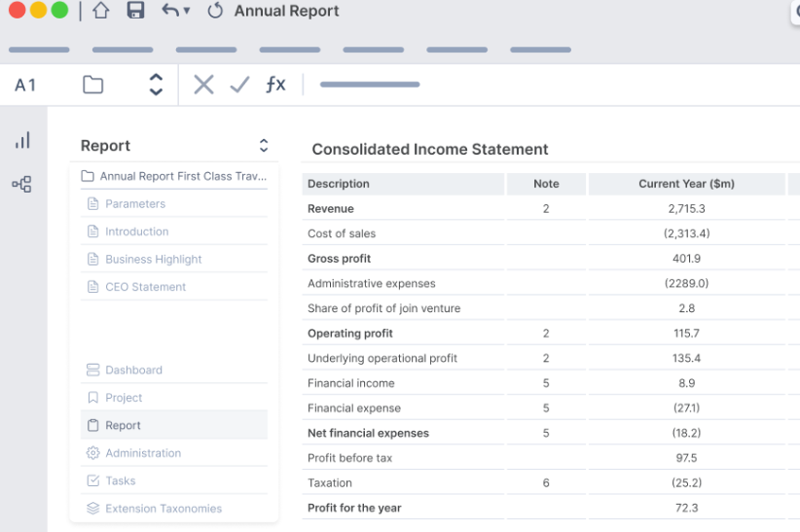The height and width of the screenshot is (532, 800).
Task: Select Report in the menu
Action: pyautogui.click(x=174, y=425)
